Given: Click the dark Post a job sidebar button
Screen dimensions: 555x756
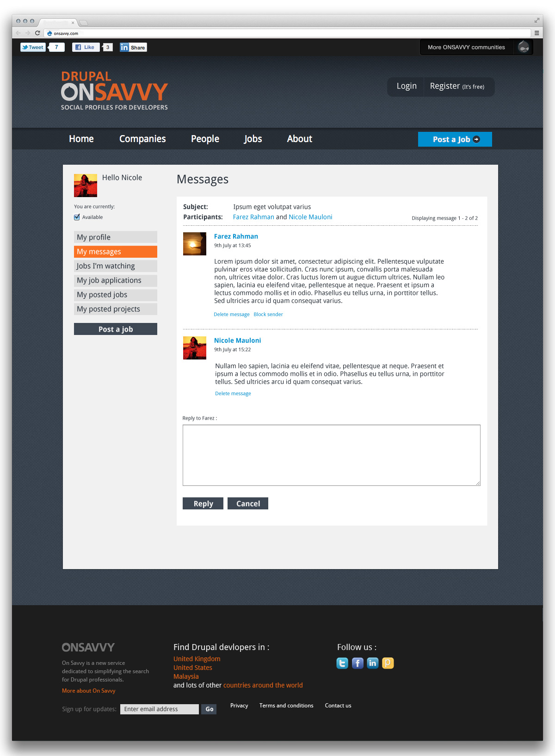Looking at the screenshot, I should click(116, 329).
